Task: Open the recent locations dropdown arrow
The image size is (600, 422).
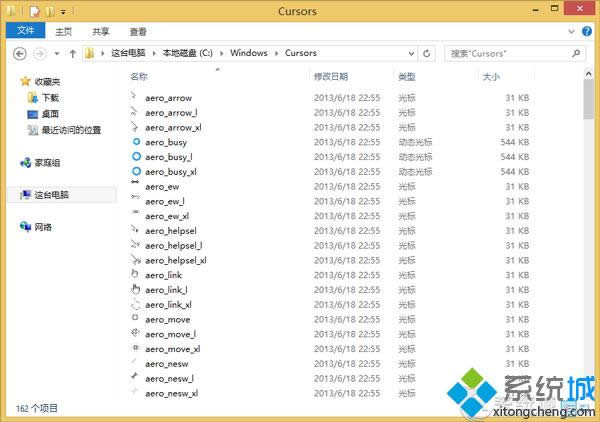Action: pos(57,54)
